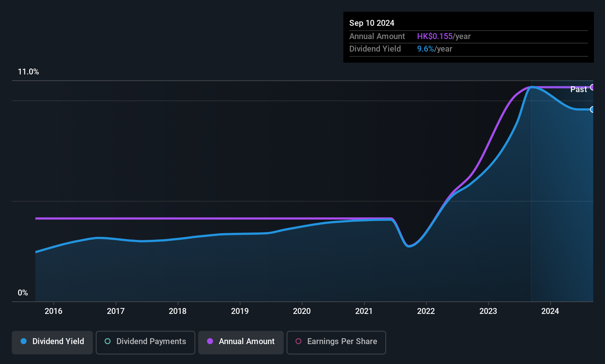Click the pink Earnings Per Share circle
The width and height of the screenshot is (605, 364).
[298, 341]
